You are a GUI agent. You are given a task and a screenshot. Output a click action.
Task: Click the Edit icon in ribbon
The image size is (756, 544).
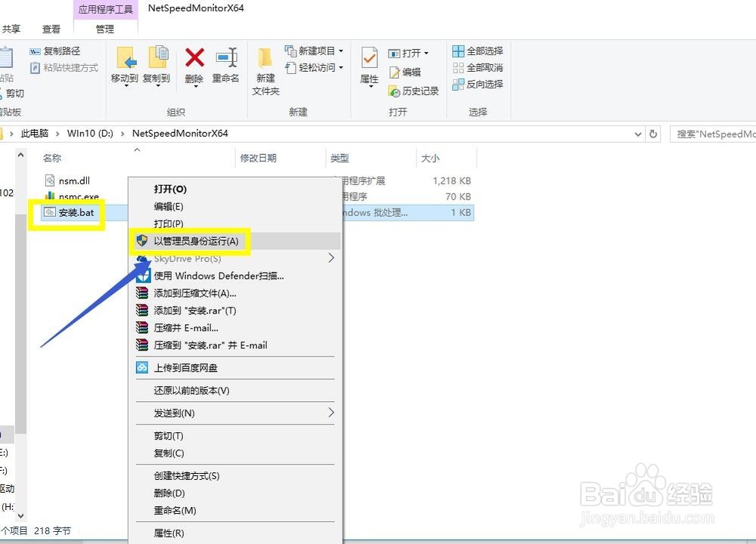tap(395, 73)
